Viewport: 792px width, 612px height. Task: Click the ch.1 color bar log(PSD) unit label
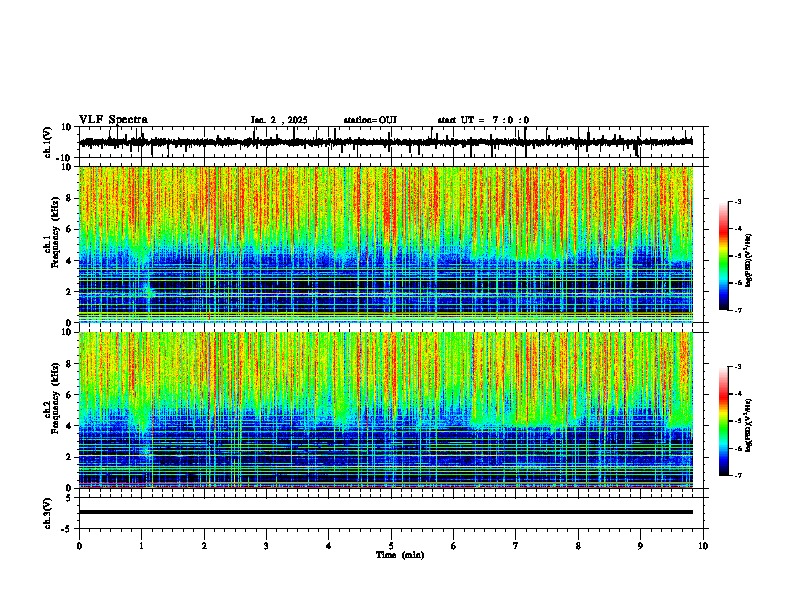click(x=749, y=260)
